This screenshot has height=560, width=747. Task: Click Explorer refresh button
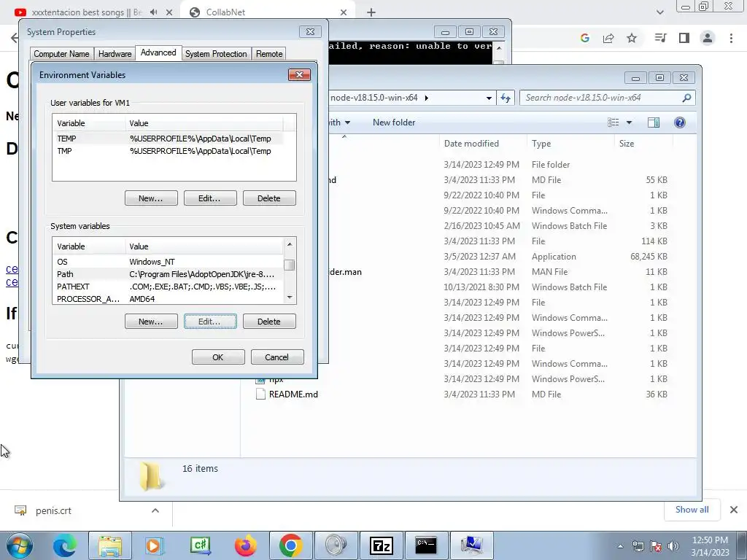(x=506, y=98)
